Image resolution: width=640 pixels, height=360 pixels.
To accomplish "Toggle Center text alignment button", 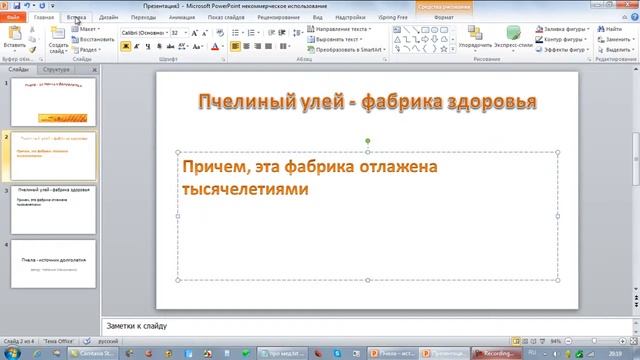I will click(x=246, y=46).
